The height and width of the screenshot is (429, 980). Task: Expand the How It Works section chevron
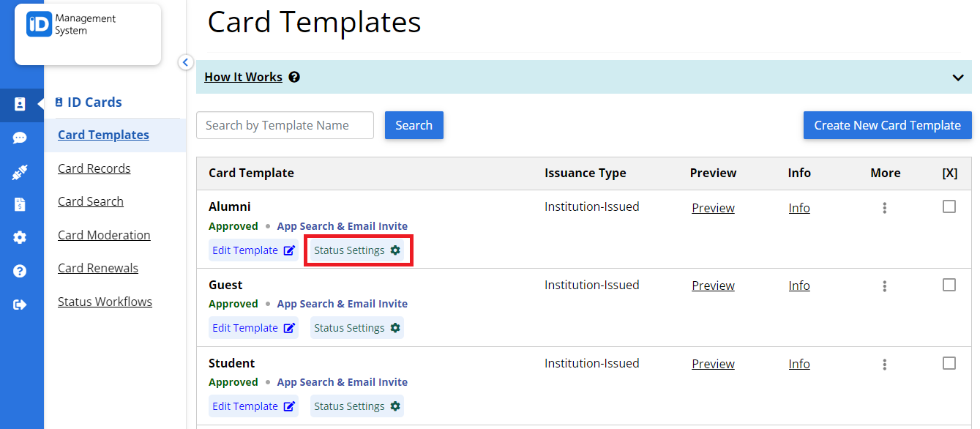pyautogui.click(x=957, y=76)
